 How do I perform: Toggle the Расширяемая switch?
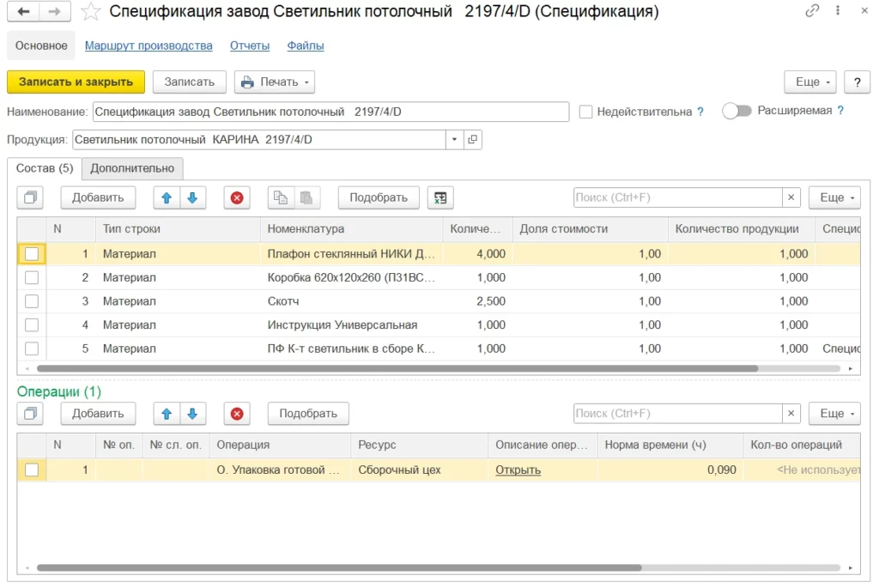(737, 111)
